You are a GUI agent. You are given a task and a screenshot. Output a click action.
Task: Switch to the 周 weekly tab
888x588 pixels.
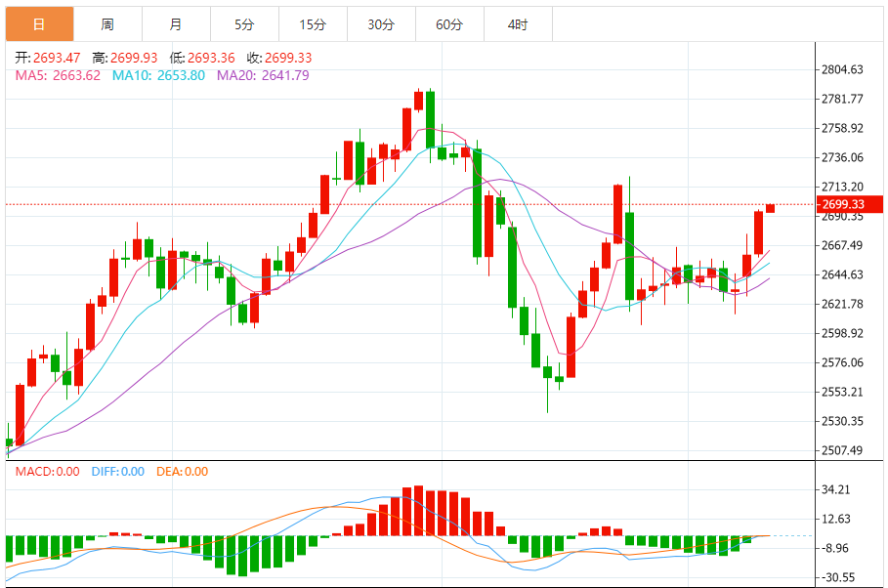click(x=107, y=24)
